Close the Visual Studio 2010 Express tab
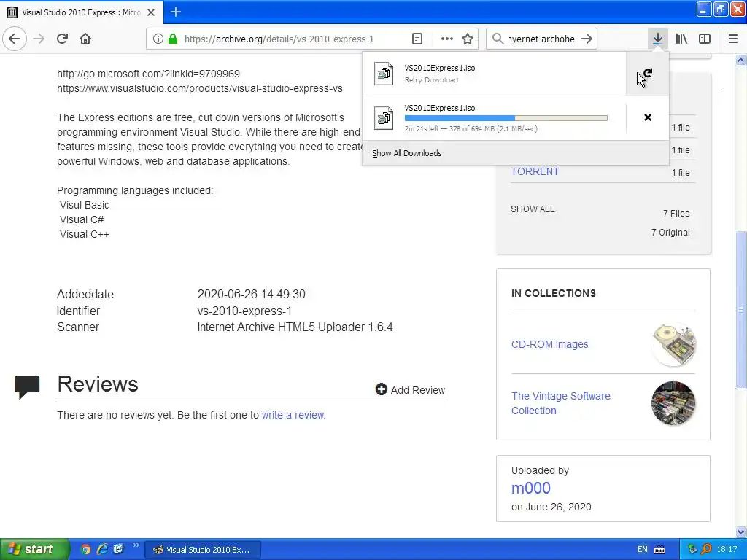Viewport: 747px width, 560px height. click(x=151, y=12)
